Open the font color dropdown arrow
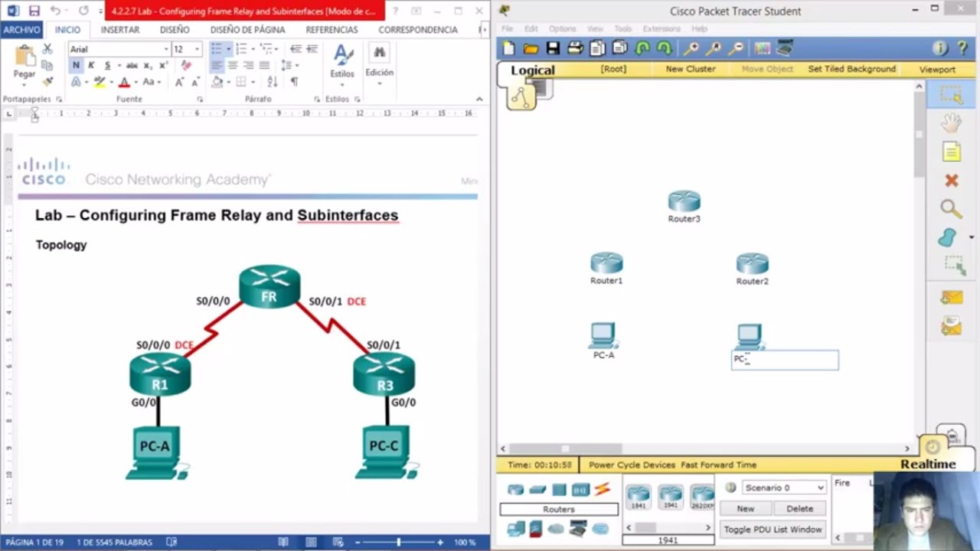The height and width of the screenshot is (551, 980). (136, 82)
